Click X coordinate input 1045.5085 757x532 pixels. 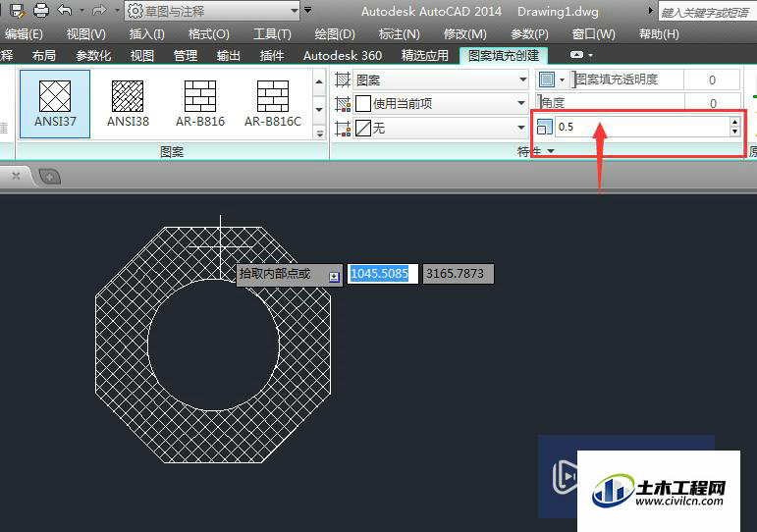(382, 274)
